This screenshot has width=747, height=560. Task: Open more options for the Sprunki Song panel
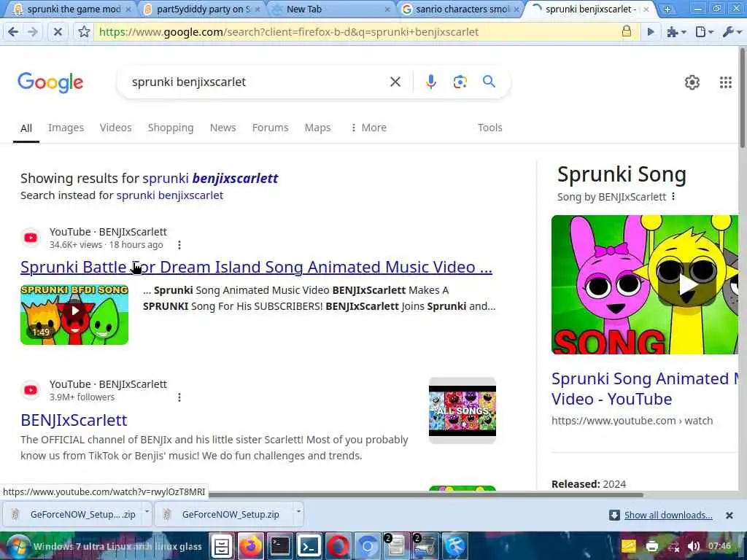click(x=673, y=196)
